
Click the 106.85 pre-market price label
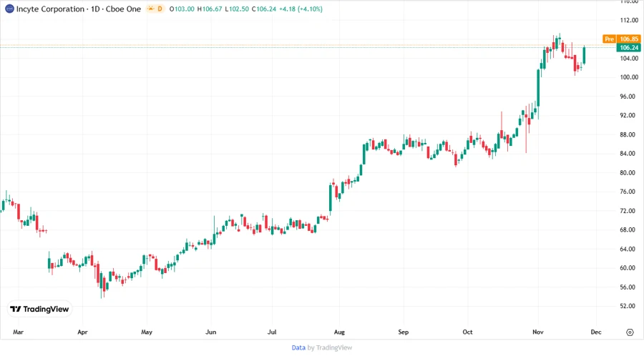pos(629,39)
